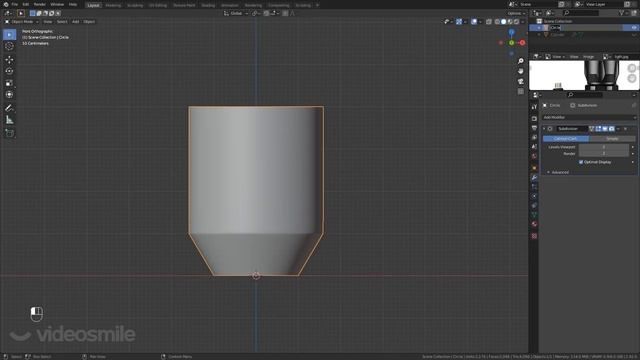Switch to Material Preview shading

[x=510, y=22]
